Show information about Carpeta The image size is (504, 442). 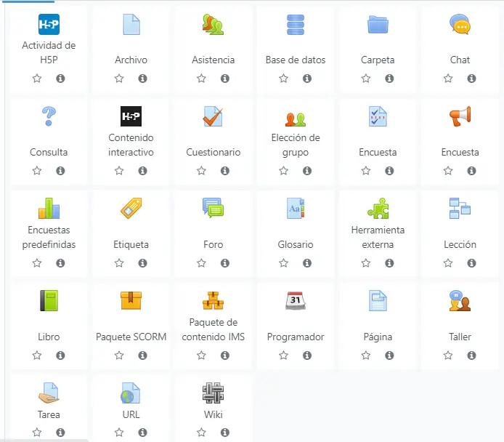point(389,79)
